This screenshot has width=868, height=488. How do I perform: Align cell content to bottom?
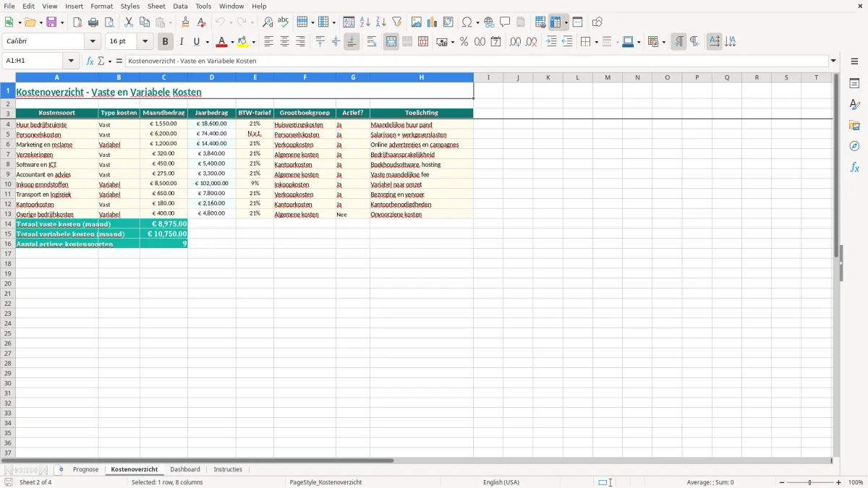pos(352,42)
